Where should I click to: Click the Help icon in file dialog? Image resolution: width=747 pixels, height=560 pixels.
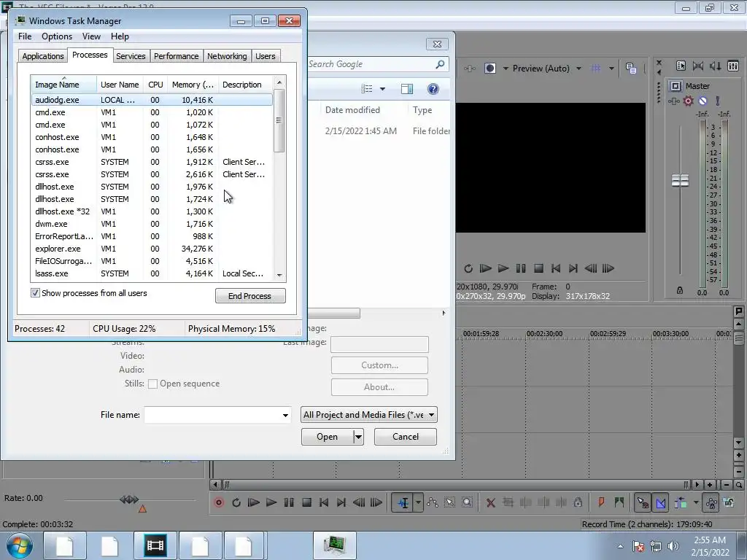point(433,89)
